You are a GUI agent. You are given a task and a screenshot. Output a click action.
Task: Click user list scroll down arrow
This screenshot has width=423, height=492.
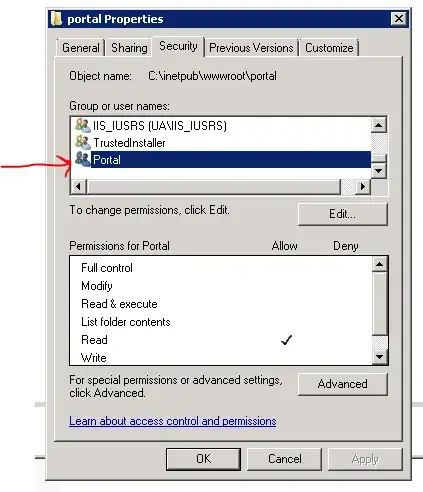point(378,171)
